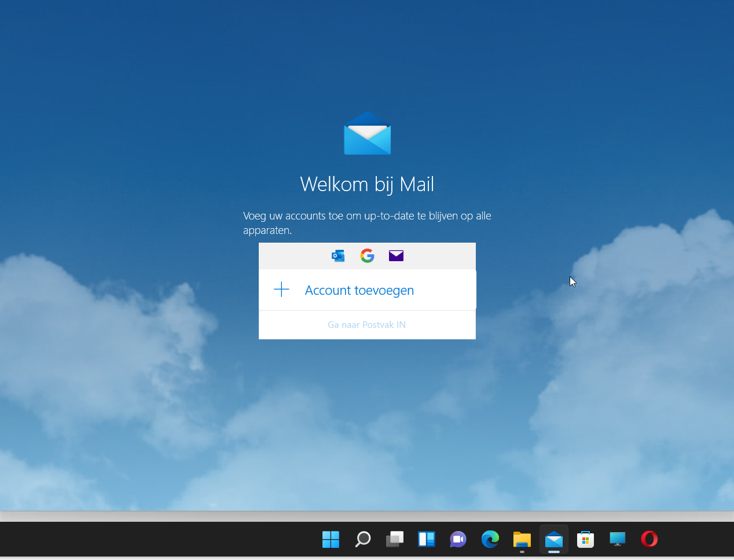Click the purple Yahoo mail envelope icon
Image resolution: width=734 pixels, height=560 pixels.
396,256
